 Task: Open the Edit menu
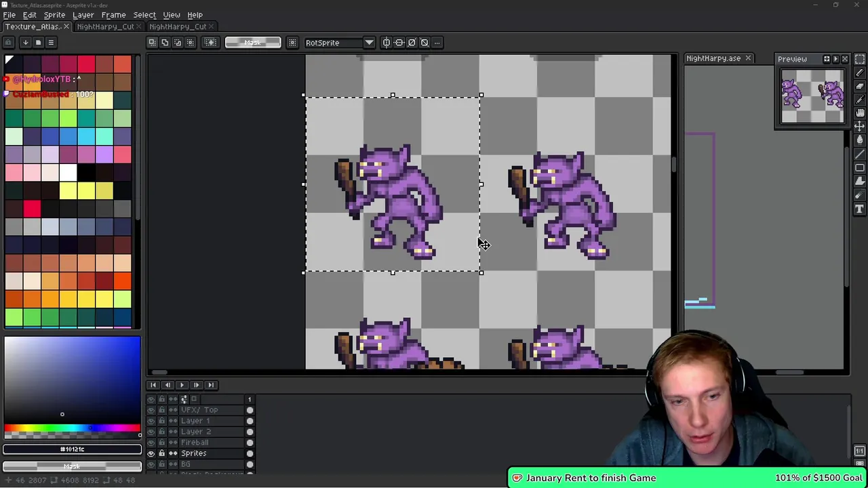click(29, 15)
